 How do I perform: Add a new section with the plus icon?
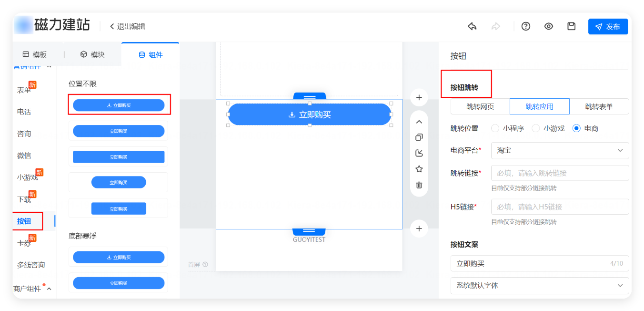[x=419, y=97]
